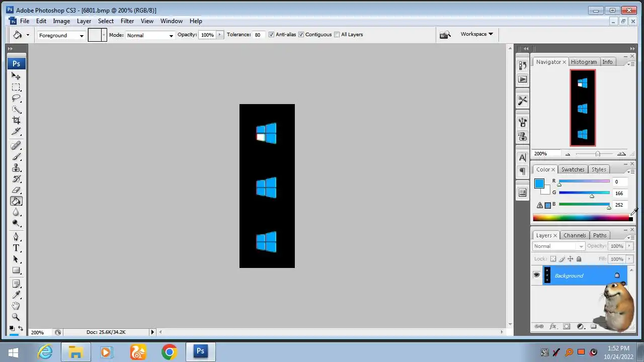The width and height of the screenshot is (644, 362).
Task: Select the Pen tool
Action: 16,237
